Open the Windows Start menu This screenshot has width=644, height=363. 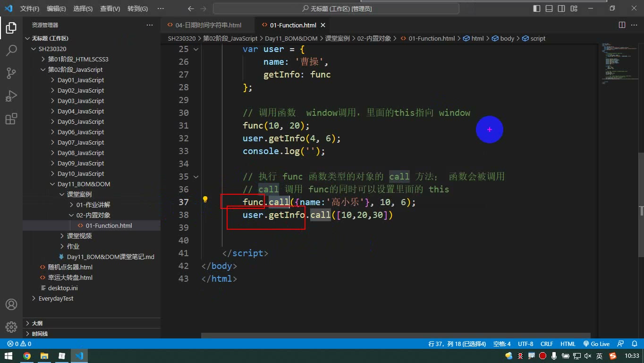(8, 356)
